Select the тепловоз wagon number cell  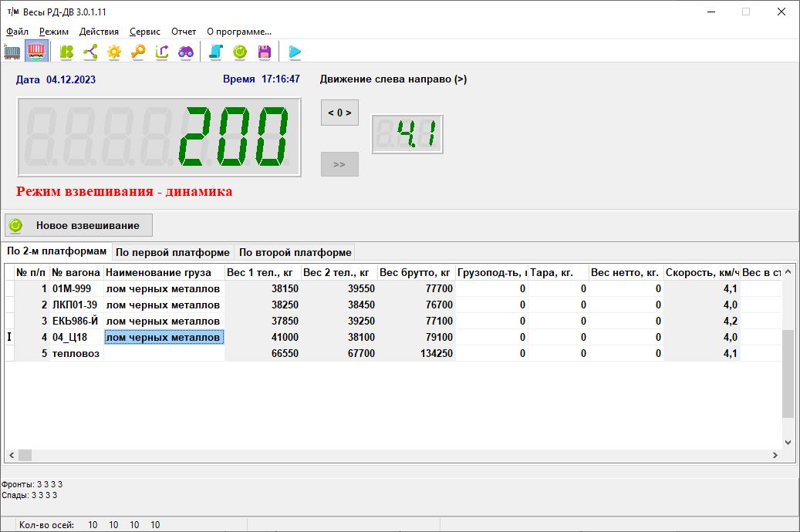[76, 353]
